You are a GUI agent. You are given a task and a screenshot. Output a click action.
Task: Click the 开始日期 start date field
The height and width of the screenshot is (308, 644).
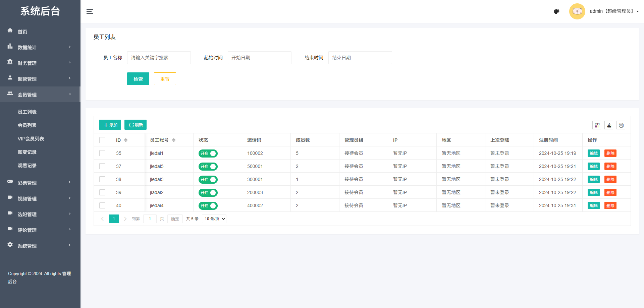[x=259, y=57]
